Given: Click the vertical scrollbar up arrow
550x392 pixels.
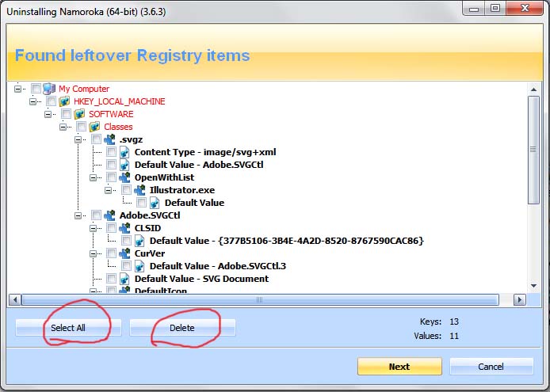Looking at the screenshot, I should click(533, 89).
